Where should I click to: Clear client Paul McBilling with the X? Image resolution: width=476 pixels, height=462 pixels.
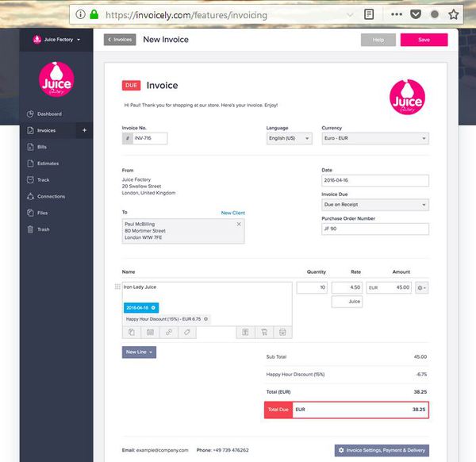point(239,224)
